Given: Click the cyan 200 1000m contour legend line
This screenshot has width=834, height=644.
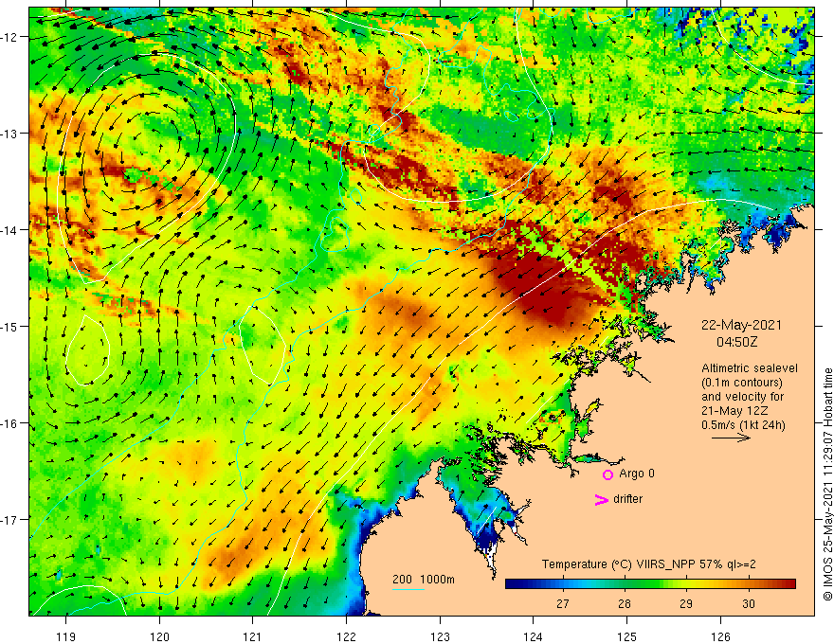Looking at the screenshot, I should 408,589.
